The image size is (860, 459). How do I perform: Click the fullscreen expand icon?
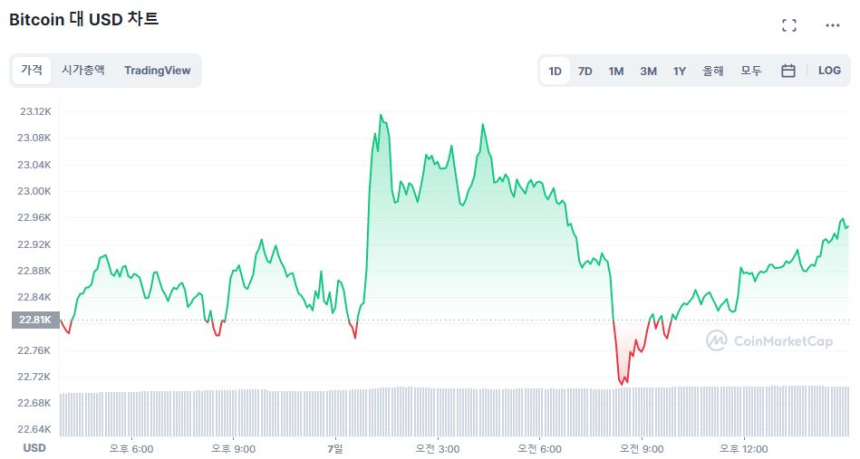click(x=789, y=25)
